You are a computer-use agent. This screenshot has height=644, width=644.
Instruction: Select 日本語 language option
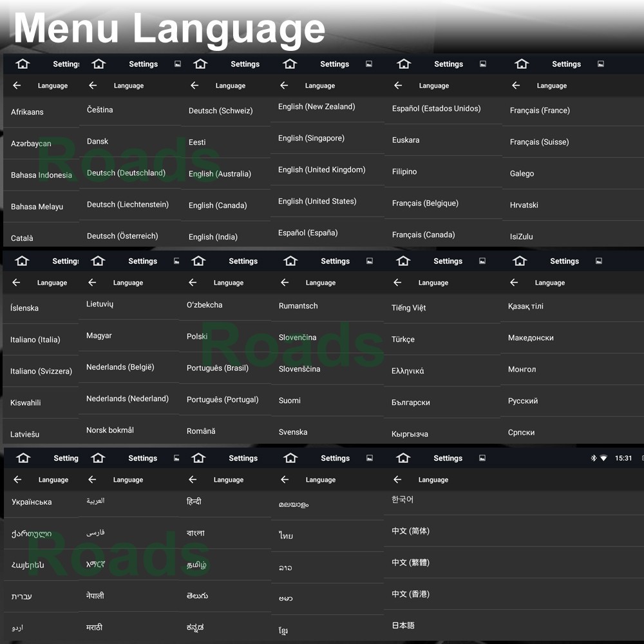pyautogui.click(x=403, y=625)
